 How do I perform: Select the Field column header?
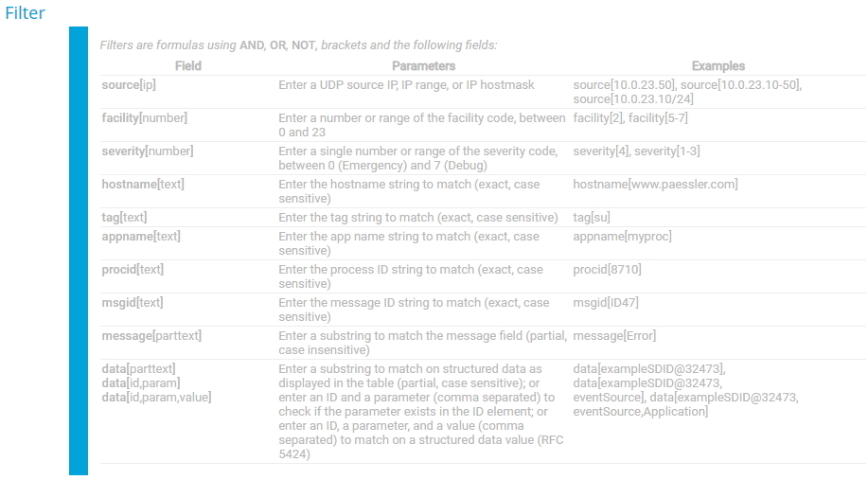tap(187, 66)
